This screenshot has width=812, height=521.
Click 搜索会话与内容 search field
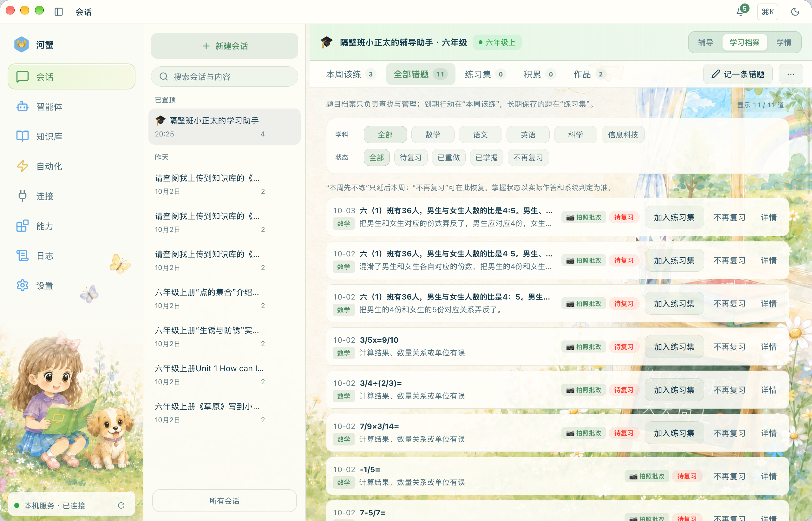tap(225, 76)
